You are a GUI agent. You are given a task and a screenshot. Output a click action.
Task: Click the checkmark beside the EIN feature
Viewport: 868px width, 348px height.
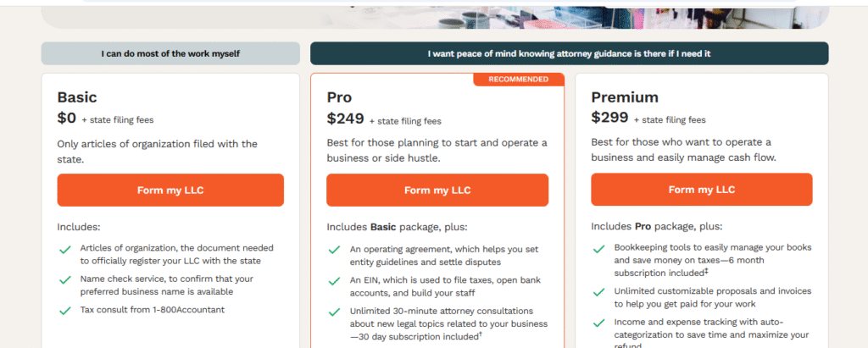pos(334,281)
